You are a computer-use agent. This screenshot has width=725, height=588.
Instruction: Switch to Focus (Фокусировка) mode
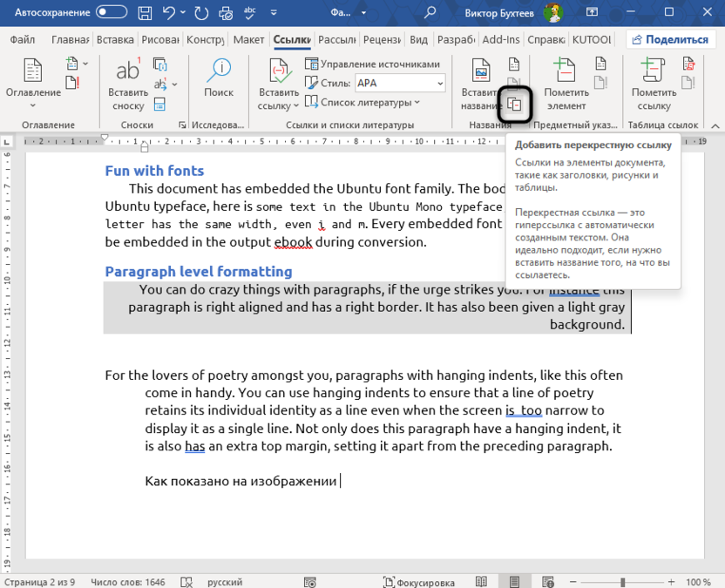click(418, 582)
